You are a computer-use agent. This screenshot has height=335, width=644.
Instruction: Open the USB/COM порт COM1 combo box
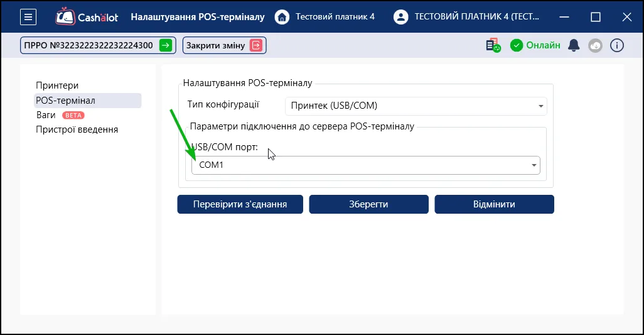[x=365, y=165]
